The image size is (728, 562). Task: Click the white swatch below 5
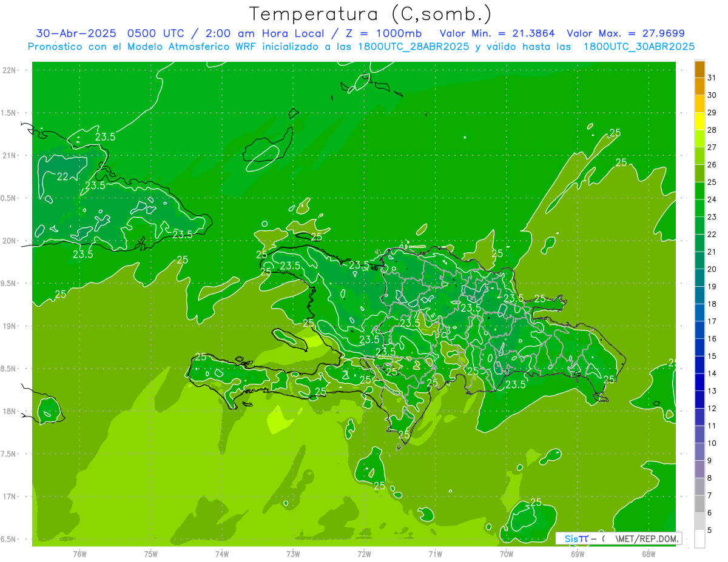pos(699,539)
